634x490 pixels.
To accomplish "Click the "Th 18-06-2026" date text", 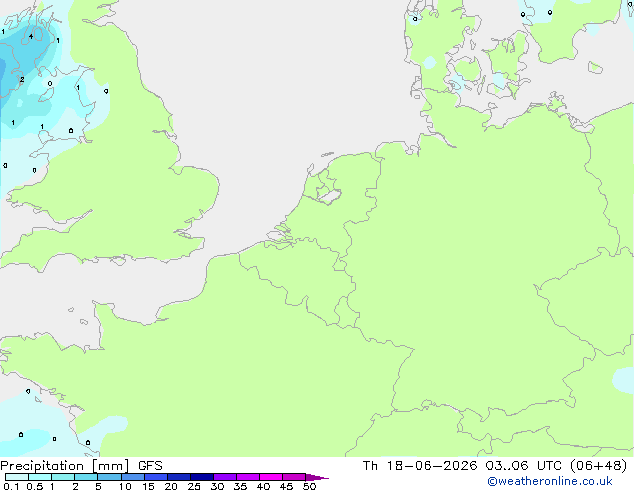I will click(x=420, y=466).
